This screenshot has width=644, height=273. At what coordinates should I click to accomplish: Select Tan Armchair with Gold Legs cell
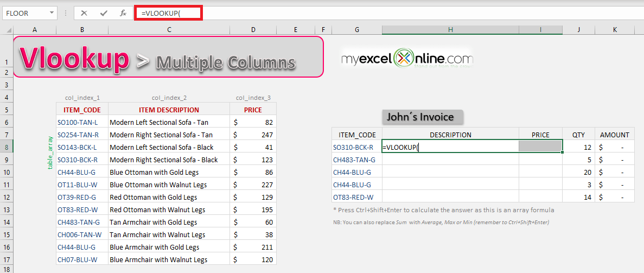(169, 222)
